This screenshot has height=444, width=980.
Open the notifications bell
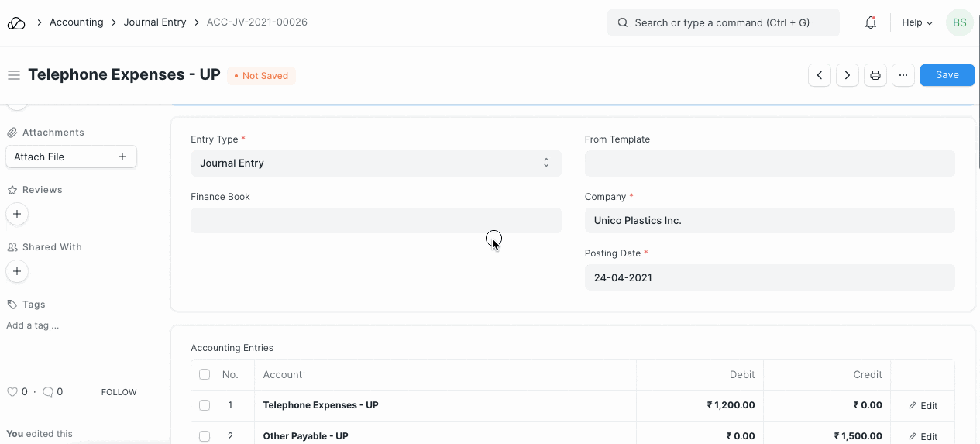(x=870, y=23)
